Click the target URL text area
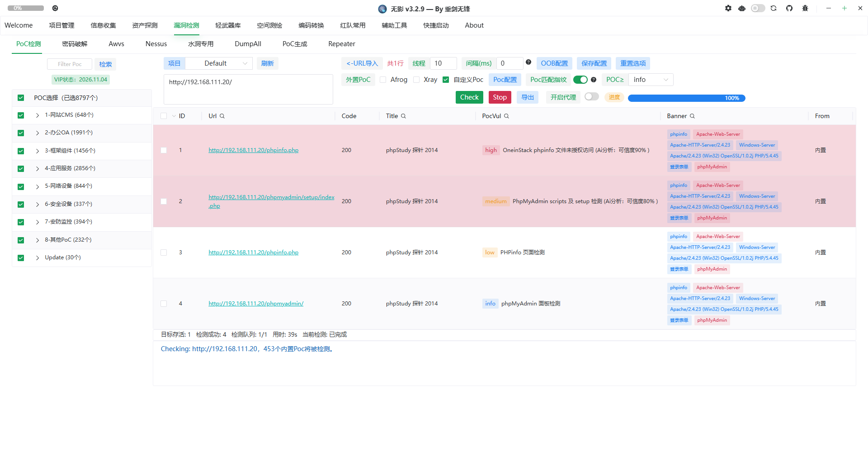The width and height of the screenshot is (868, 467). pyautogui.click(x=248, y=89)
